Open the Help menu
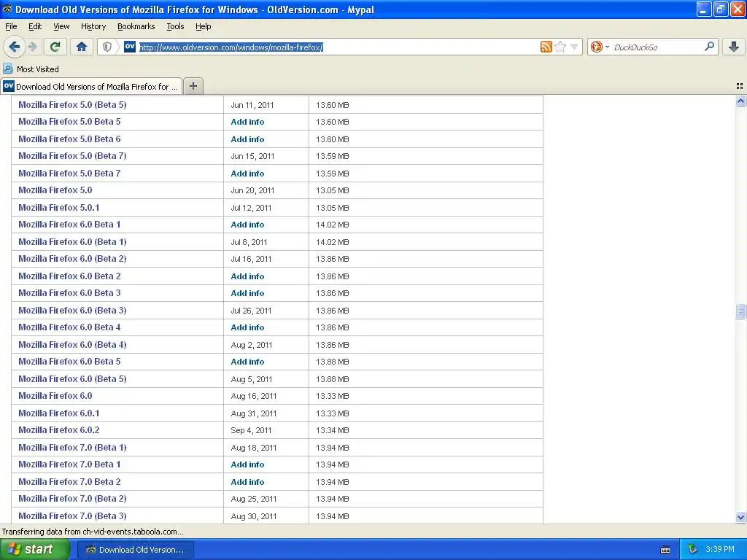Viewport: 747px width, 560px height. click(204, 26)
